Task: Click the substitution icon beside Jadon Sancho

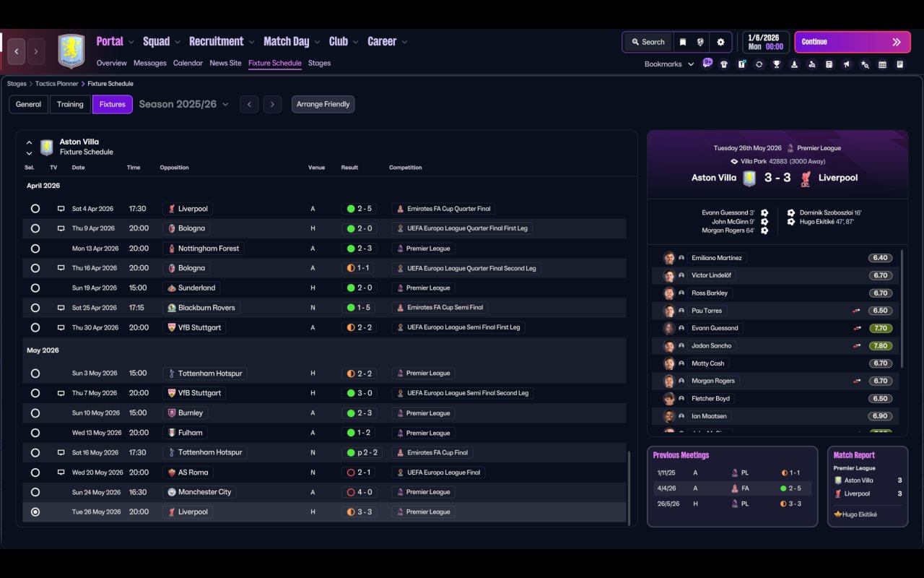Action: [857, 345]
